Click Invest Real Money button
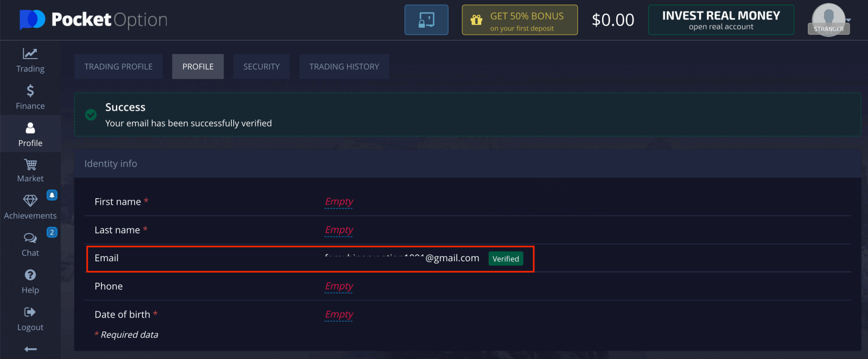The image size is (868, 359). tap(721, 20)
